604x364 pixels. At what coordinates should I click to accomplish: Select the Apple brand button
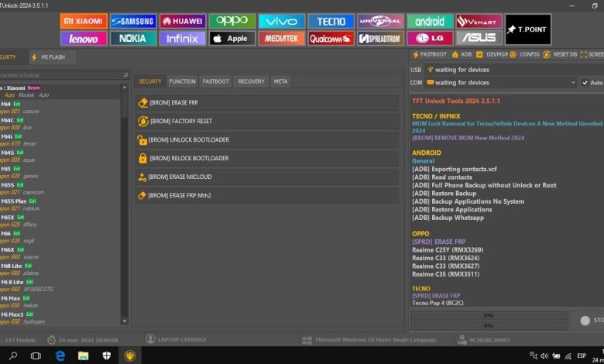tap(232, 39)
